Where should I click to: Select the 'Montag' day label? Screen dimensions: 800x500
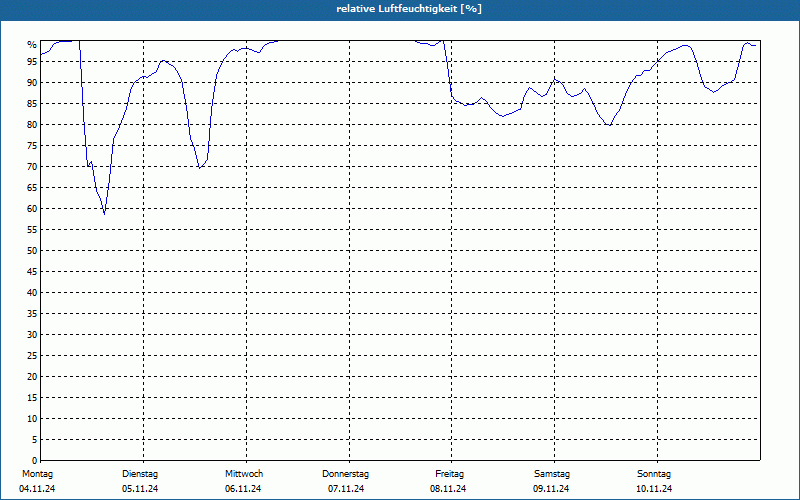click(38, 474)
